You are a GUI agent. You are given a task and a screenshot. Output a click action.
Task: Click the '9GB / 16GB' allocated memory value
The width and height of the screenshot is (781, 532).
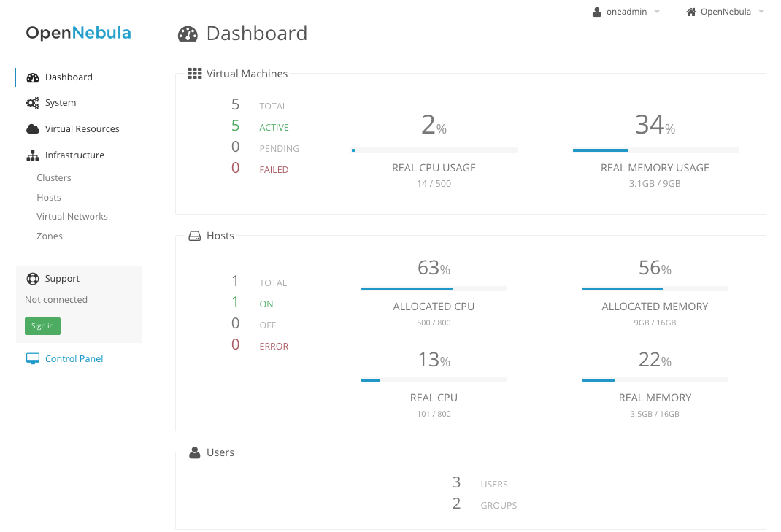pos(655,323)
